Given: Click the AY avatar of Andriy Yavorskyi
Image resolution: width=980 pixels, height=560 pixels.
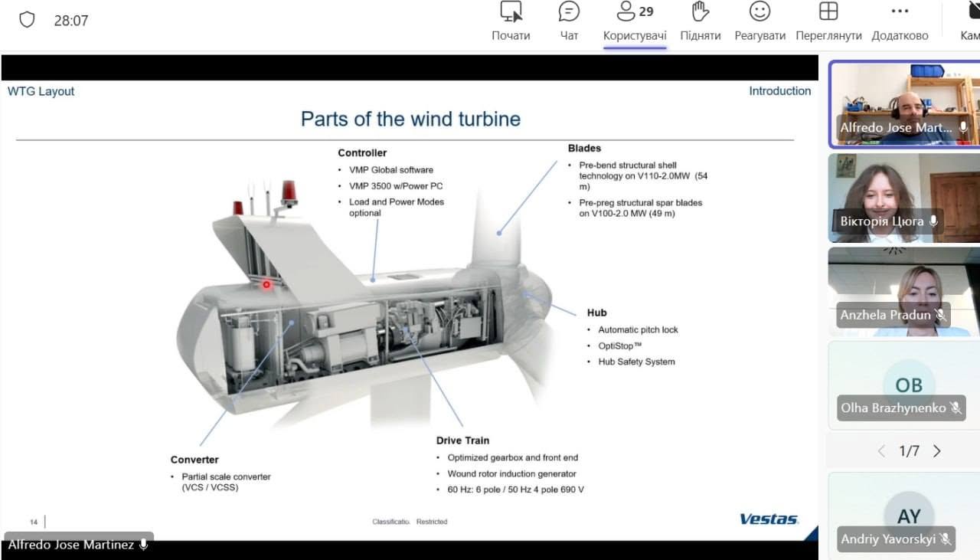Looking at the screenshot, I should [x=909, y=516].
